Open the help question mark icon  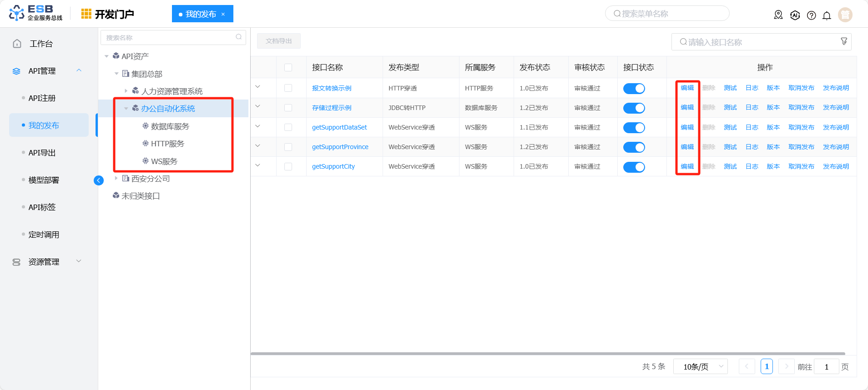tap(811, 15)
